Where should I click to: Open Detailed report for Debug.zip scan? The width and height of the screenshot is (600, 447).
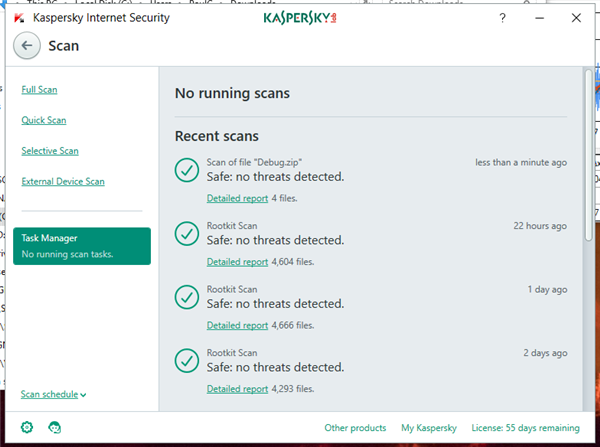click(237, 198)
